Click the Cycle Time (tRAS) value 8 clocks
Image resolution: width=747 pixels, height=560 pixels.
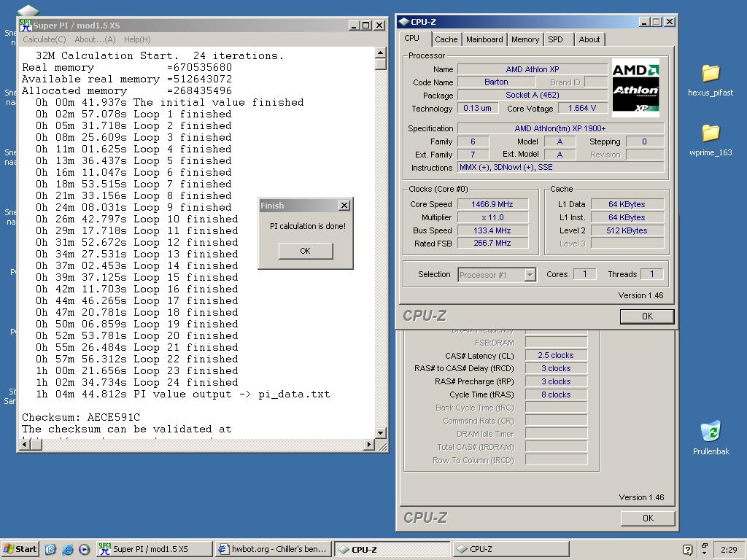coord(556,394)
